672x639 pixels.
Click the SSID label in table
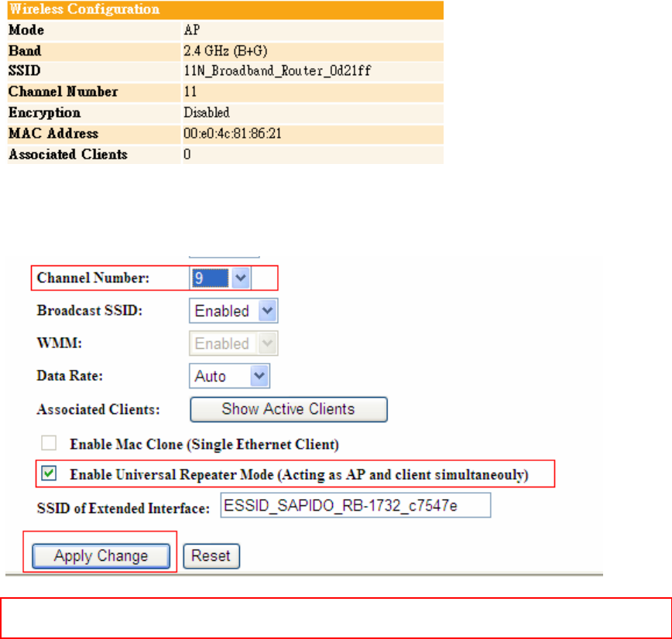[25, 70]
